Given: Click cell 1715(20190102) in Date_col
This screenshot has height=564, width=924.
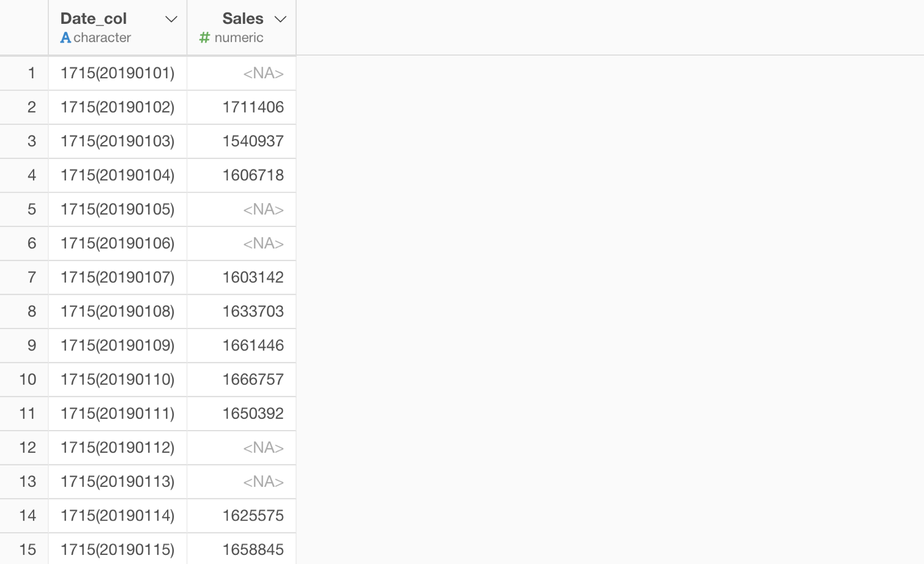Looking at the screenshot, I should pos(117,107).
